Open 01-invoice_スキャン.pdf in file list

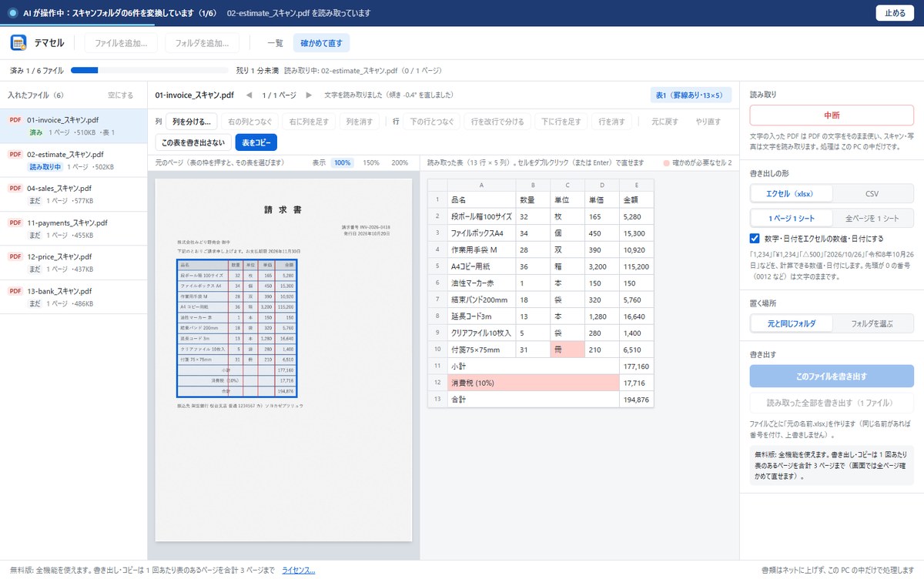point(73,126)
